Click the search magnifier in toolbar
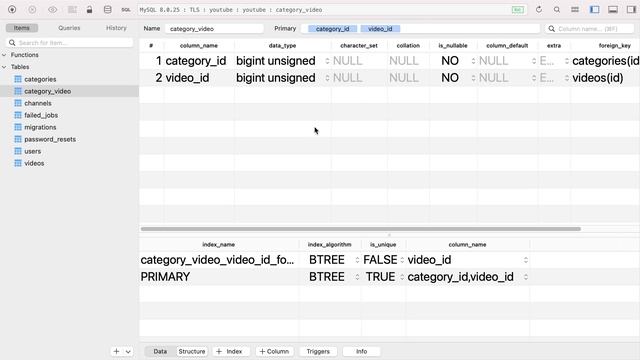This screenshot has height=360, width=640. click(x=557, y=9)
